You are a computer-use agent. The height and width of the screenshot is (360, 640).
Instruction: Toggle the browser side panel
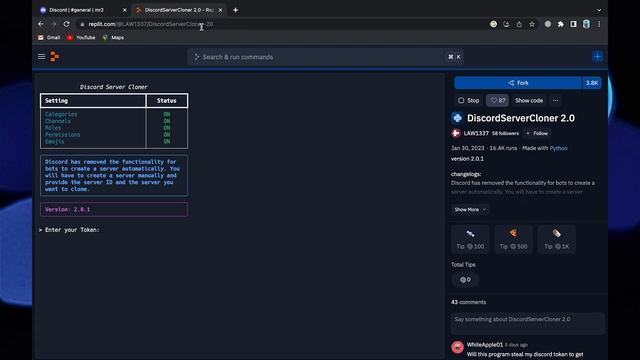(573, 24)
